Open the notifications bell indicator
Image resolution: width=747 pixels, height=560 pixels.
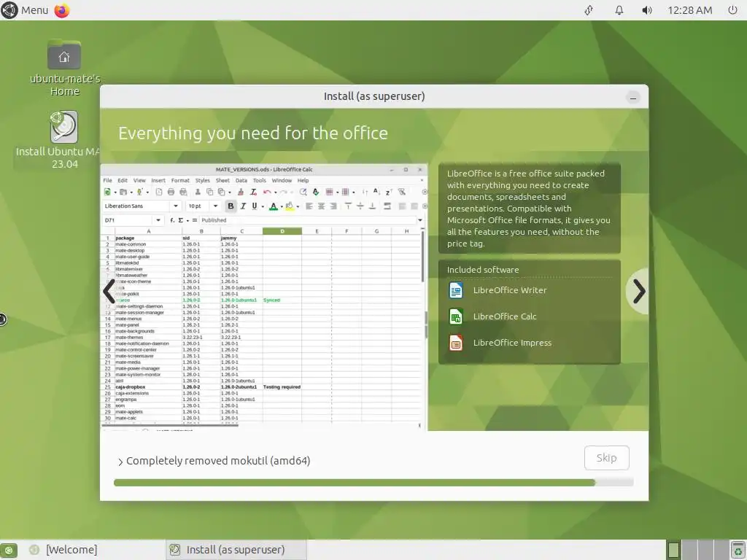(x=619, y=10)
